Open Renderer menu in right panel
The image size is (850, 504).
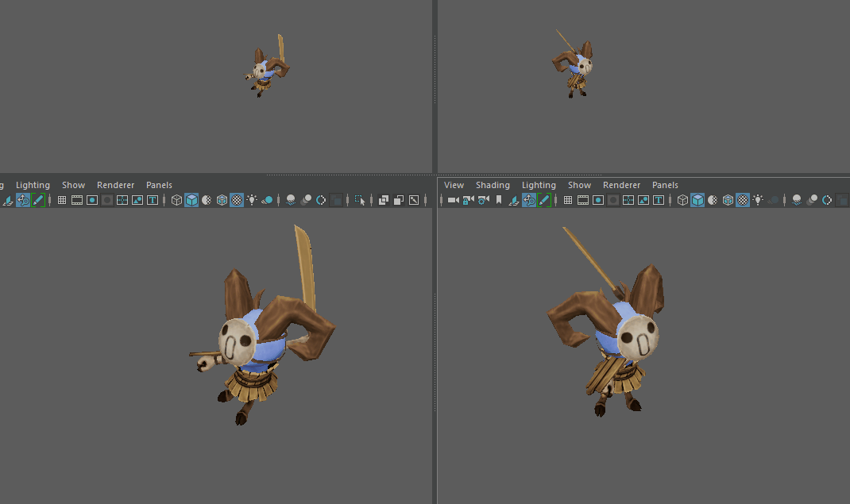[622, 185]
